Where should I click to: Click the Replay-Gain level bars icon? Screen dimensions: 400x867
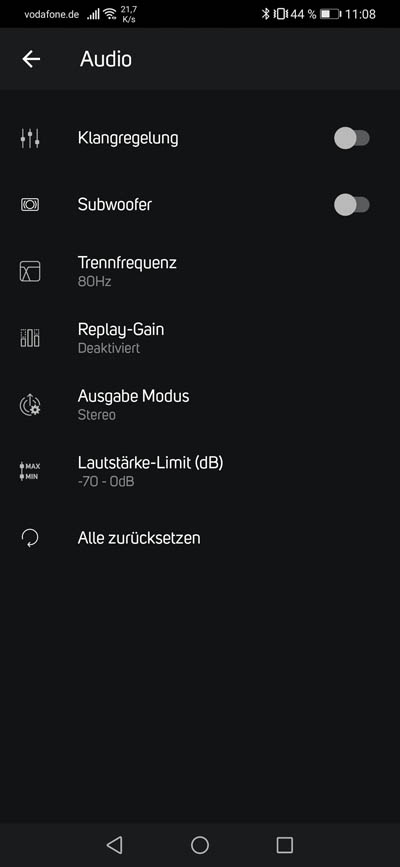[x=30, y=338]
